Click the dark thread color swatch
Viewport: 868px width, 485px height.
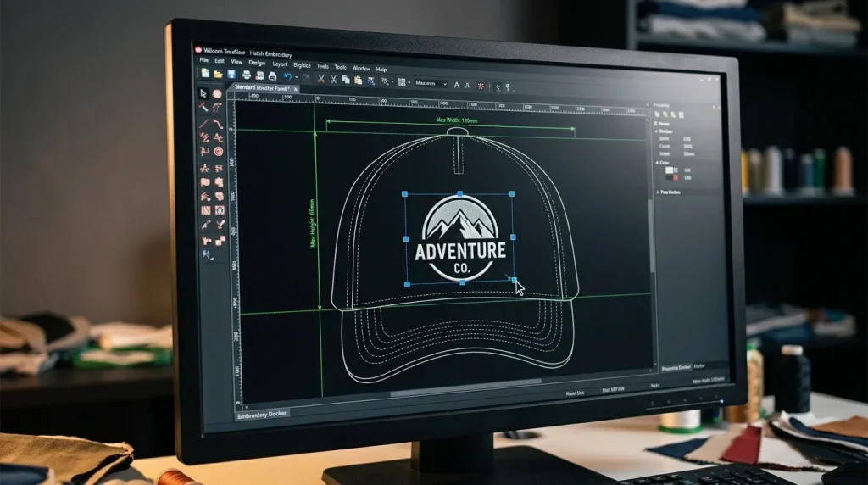click(670, 177)
